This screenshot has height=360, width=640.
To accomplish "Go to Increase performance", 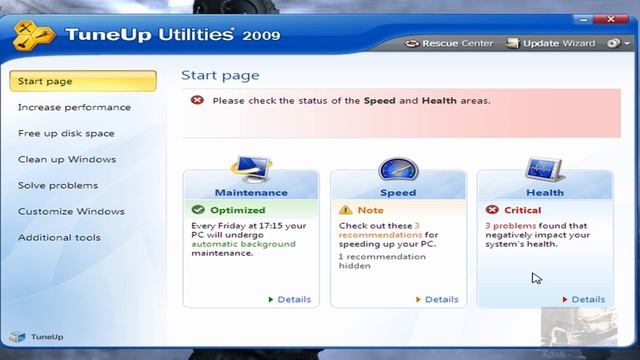I will pos(74,107).
